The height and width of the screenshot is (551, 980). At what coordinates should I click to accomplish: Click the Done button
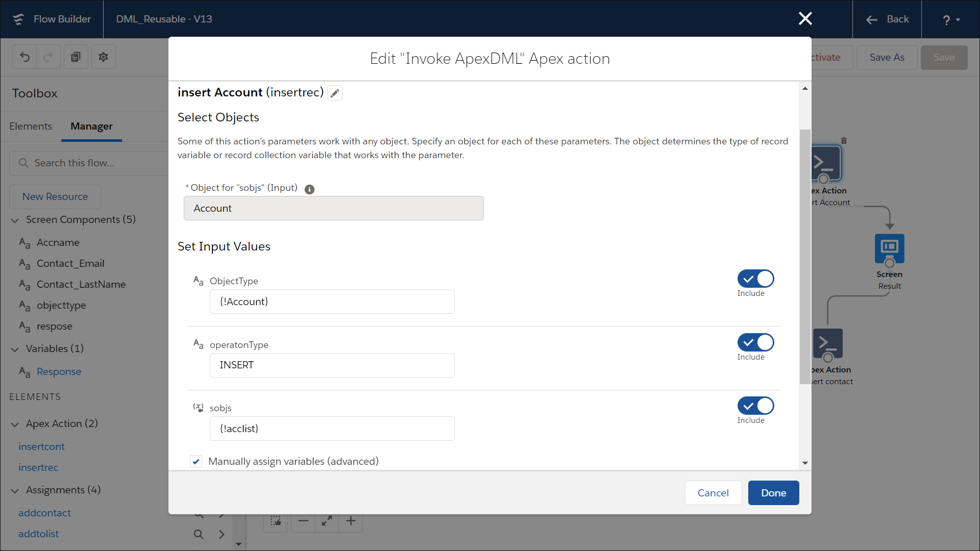pyautogui.click(x=773, y=493)
